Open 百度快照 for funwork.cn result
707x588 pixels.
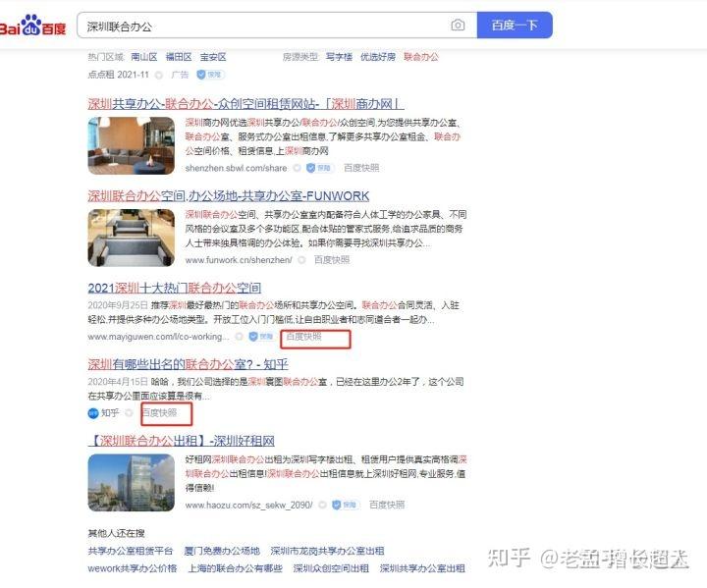pyautogui.click(x=332, y=260)
